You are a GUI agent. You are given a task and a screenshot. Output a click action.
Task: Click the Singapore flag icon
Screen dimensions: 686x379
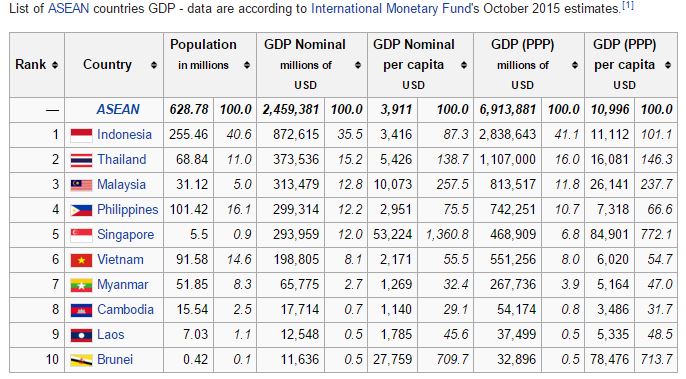click(81, 235)
